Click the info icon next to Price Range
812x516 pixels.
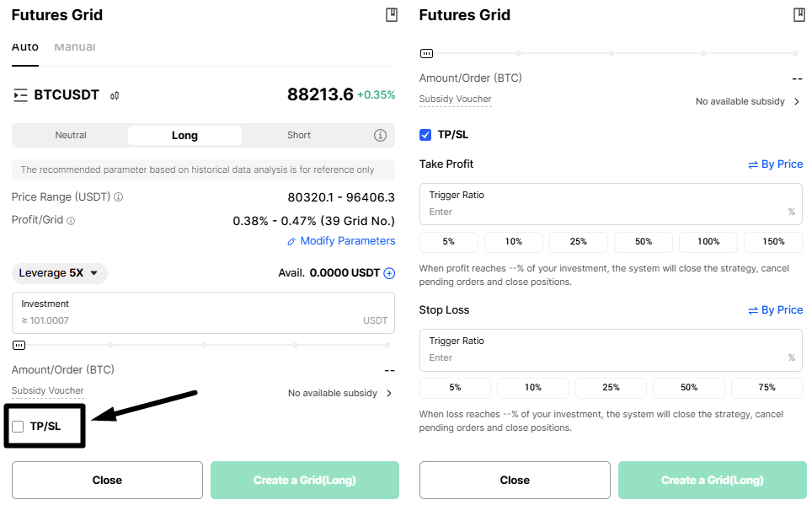pyautogui.click(x=119, y=197)
